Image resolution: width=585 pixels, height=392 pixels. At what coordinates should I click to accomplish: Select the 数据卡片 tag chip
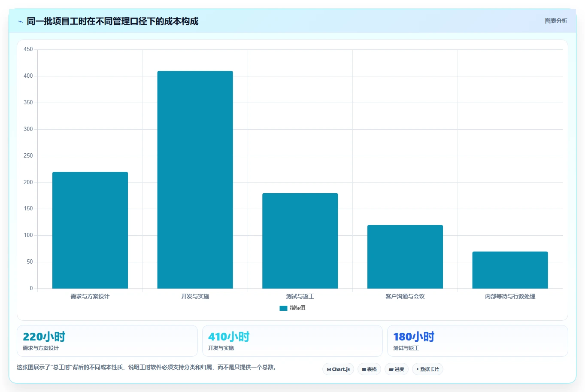(x=427, y=369)
